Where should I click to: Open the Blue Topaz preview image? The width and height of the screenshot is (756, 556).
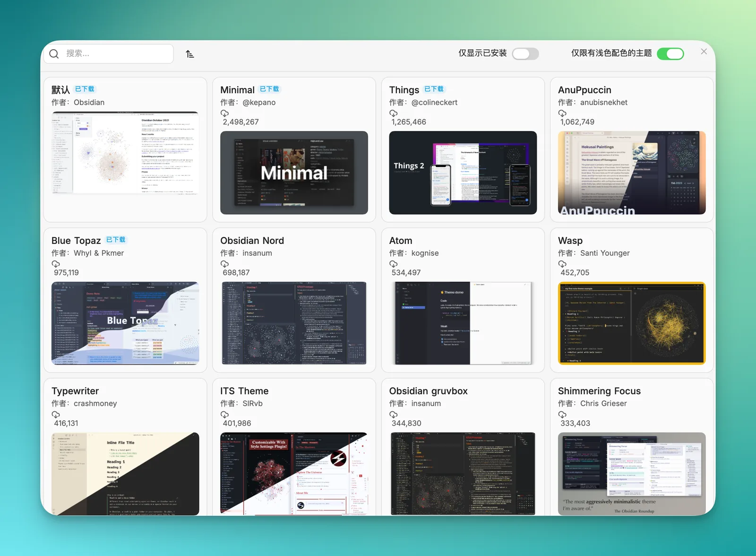[125, 323]
